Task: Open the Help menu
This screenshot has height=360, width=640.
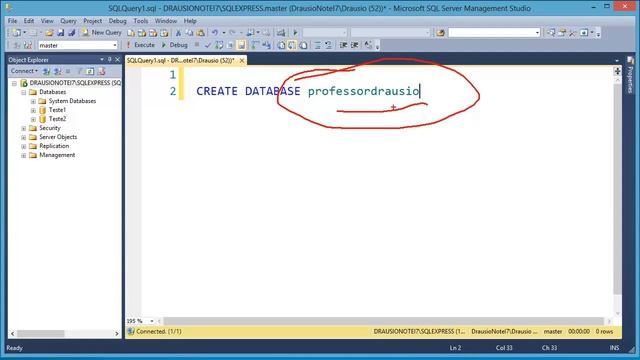Action: 190,21
